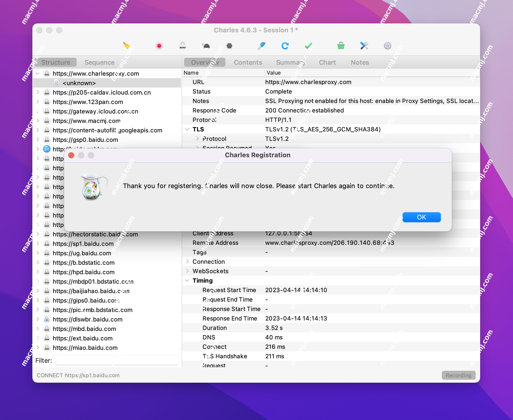This screenshot has width=513, height=420.
Task: Expand the WebSockets row
Action: [x=187, y=271]
